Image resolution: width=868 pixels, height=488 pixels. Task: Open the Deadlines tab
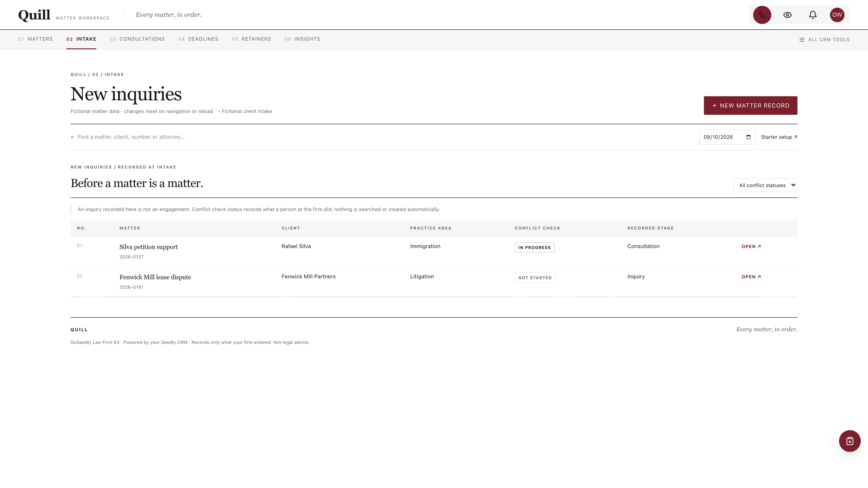(198, 39)
